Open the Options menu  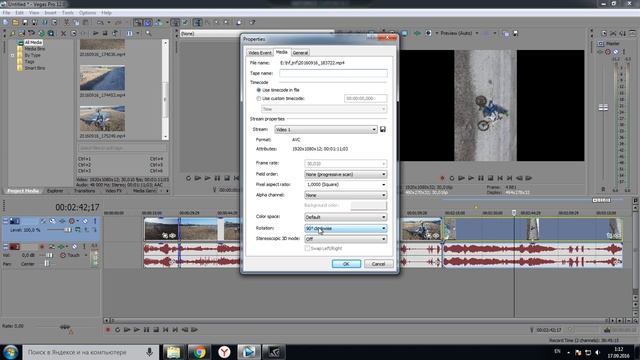pos(87,13)
